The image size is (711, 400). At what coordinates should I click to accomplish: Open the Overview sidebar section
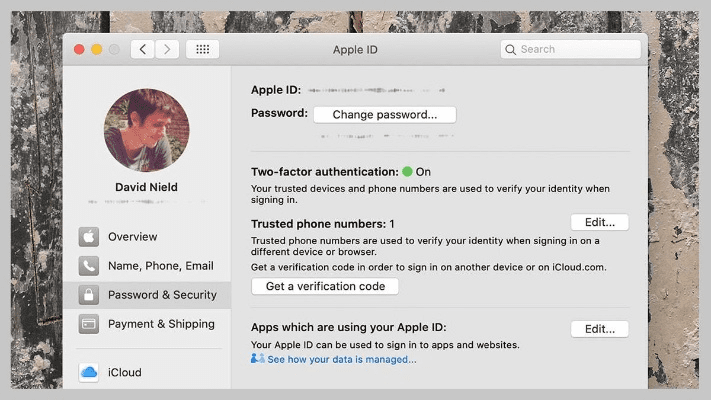click(132, 237)
